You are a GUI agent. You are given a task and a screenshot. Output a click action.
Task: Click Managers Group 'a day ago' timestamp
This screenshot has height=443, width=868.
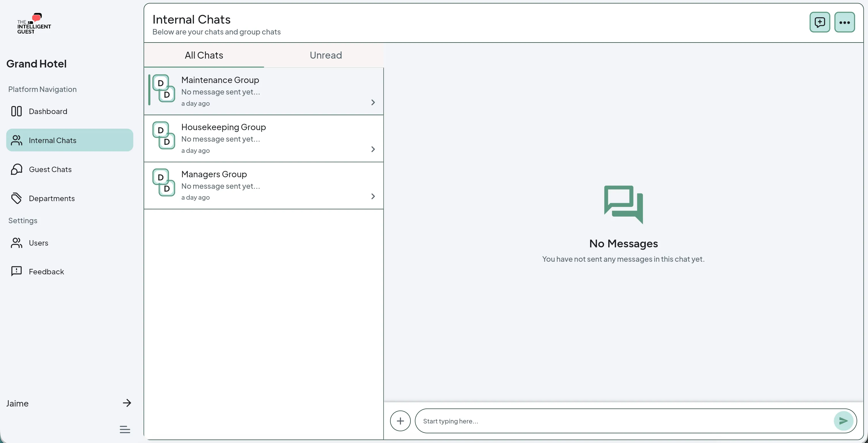pyautogui.click(x=195, y=197)
